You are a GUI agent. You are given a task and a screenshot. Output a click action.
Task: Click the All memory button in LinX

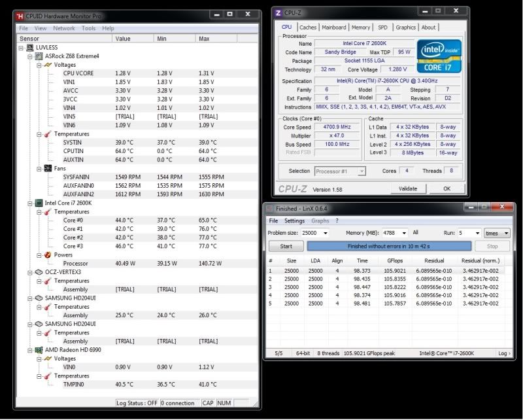point(415,232)
